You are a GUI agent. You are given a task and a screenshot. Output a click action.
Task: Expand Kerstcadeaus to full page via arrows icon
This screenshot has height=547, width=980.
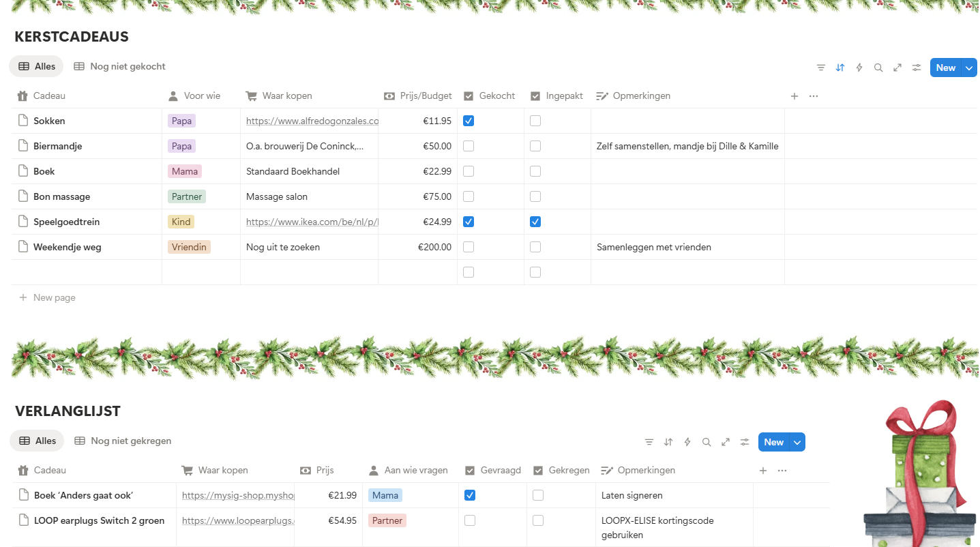[x=897, y=68]
